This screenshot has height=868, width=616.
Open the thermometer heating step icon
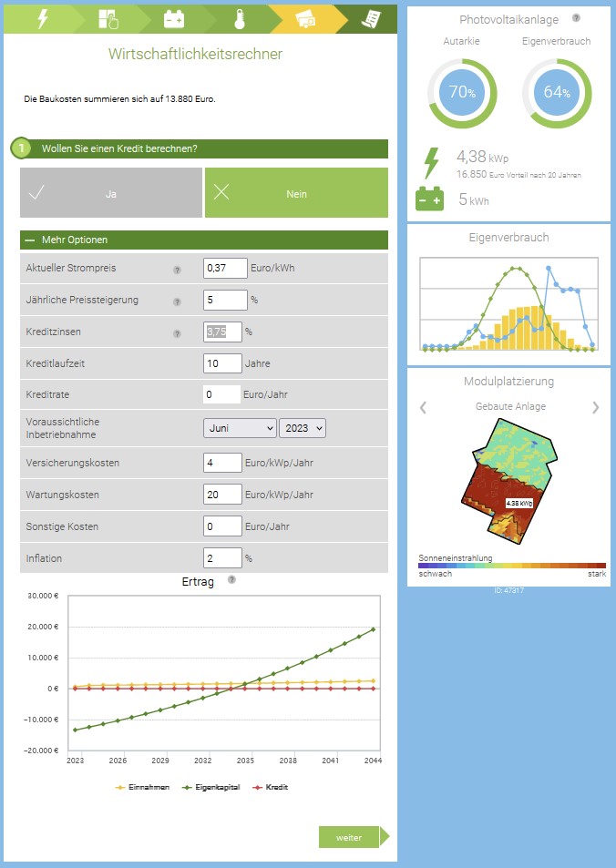tap(239, 19)
